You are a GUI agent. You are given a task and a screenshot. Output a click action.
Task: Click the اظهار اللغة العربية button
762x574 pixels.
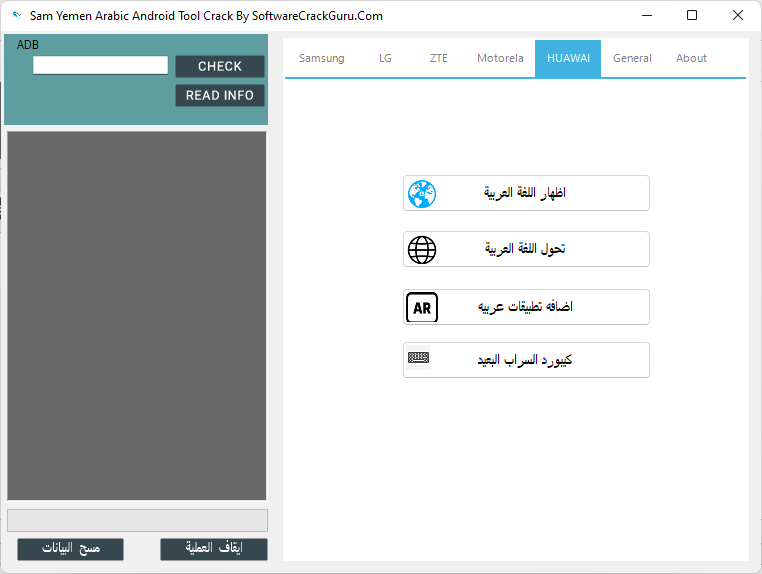point(526,193)
